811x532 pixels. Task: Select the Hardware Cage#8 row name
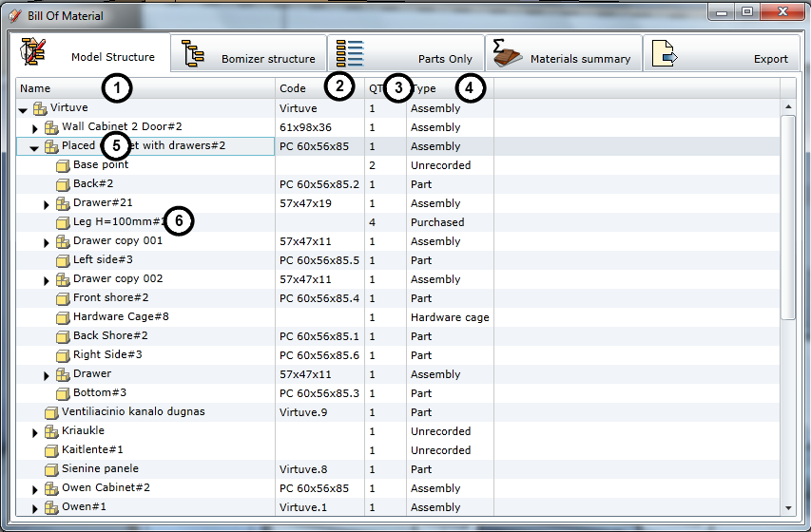click(121, 317)
